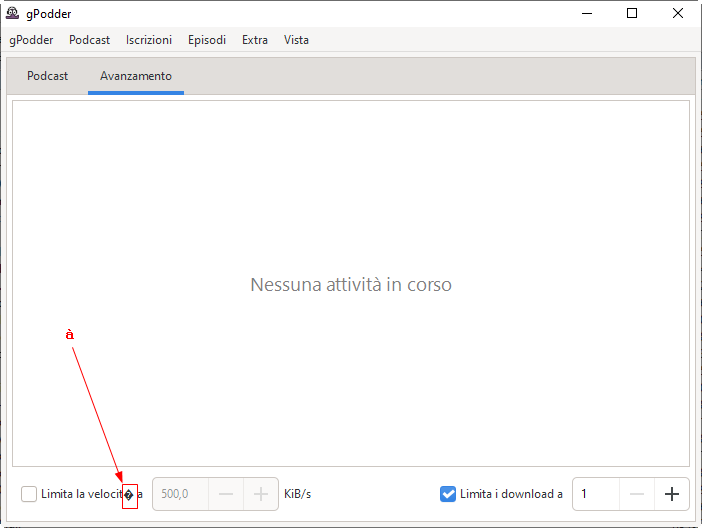
Task: Disable the Limita i download checkbox
Action: pyautogui.click(x=448, y=494)
